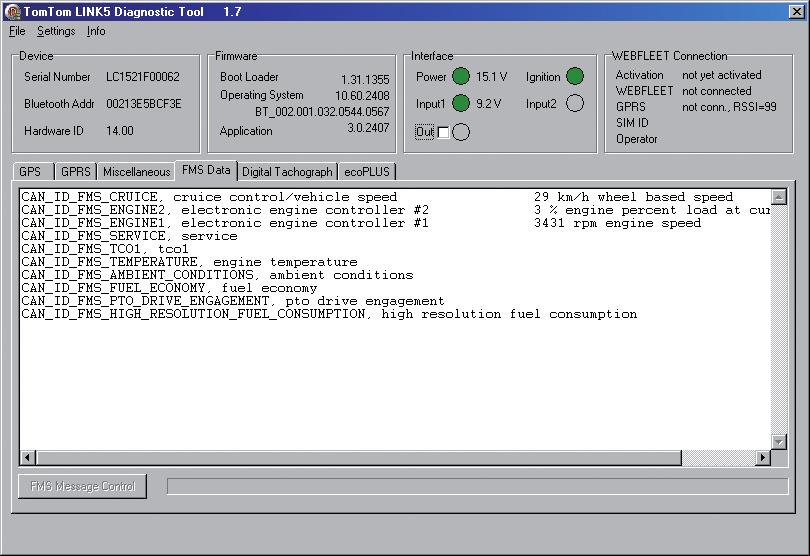Click the Operator label

(x=636, y=139)
